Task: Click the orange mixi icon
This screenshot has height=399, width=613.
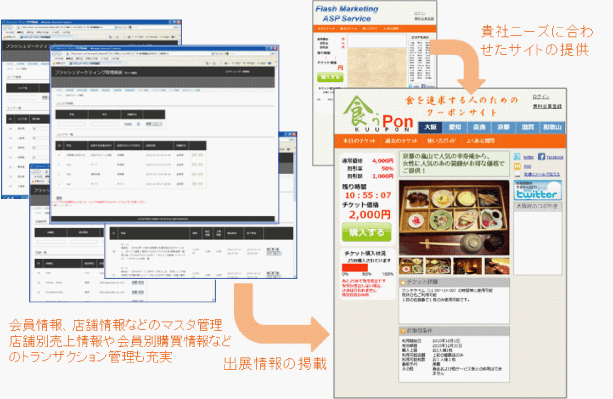Action: point(517,166)
